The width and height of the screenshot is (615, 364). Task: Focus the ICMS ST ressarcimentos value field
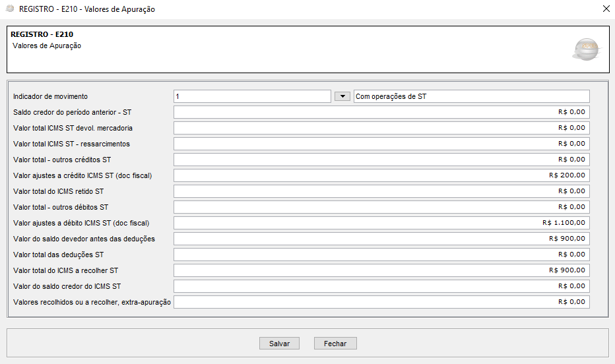381,144
